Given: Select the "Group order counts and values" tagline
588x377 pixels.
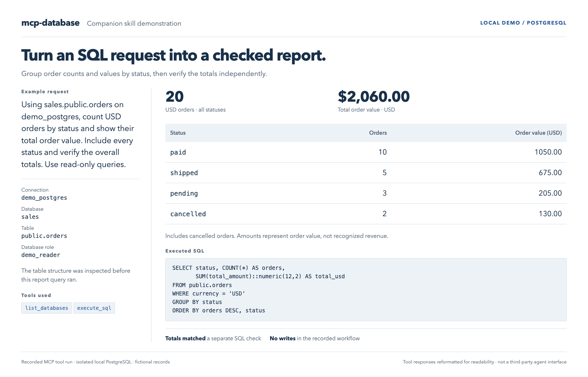Looking at the screenshot, I should click(144, 74).
